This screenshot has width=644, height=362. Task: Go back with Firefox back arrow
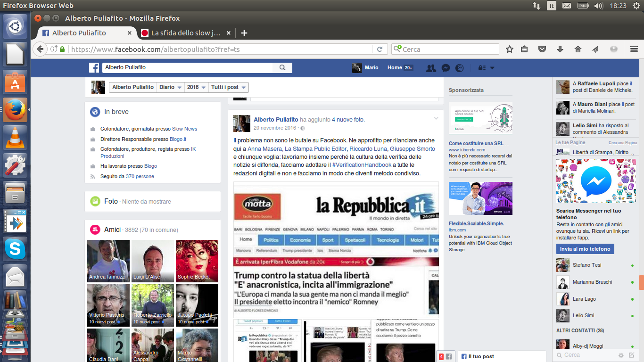coord(40,49)
